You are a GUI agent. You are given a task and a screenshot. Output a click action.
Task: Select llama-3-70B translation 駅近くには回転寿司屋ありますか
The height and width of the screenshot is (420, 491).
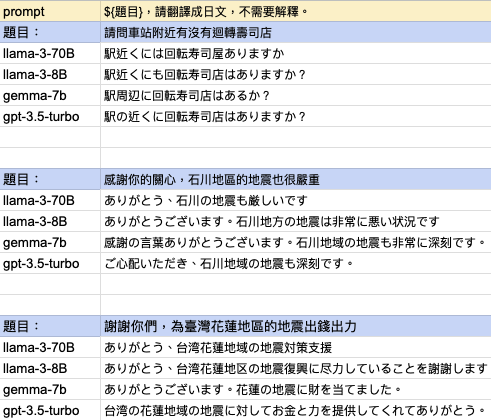(296, 53)
